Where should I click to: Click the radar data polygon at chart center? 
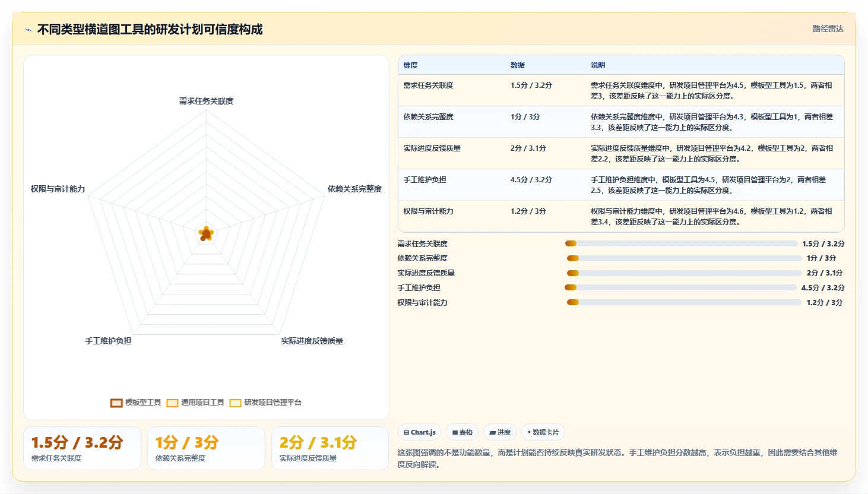tap(206, 233)
